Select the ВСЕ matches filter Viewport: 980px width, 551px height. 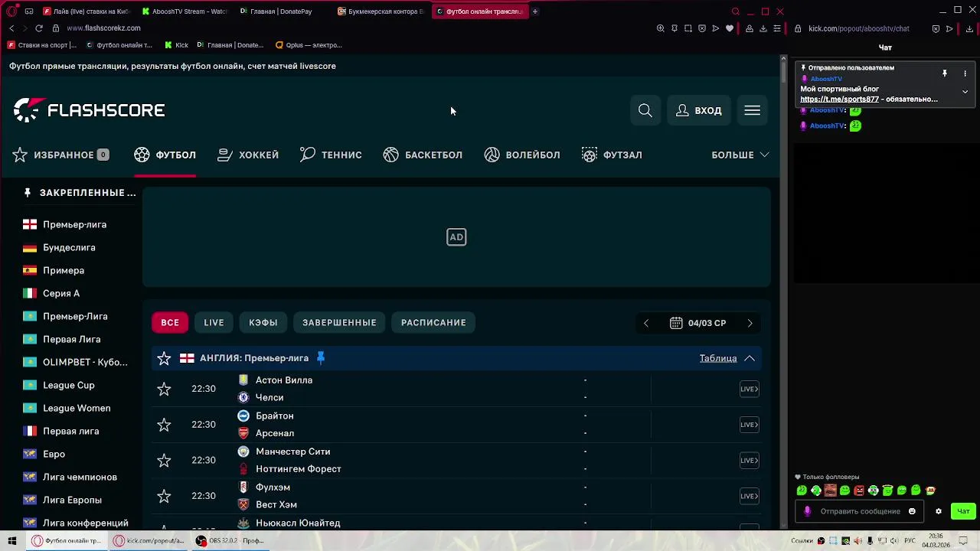(170, 322)
